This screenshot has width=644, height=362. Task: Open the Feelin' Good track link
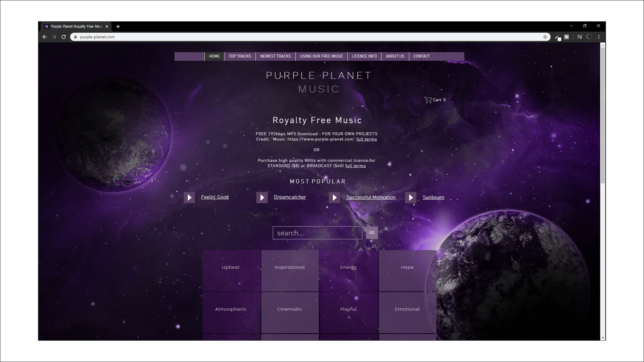coord(215,197)
